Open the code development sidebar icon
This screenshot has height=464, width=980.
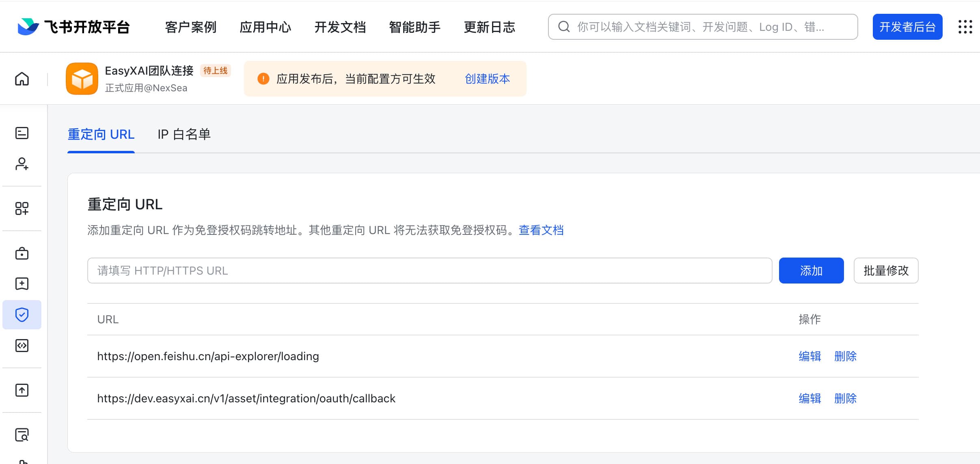click(x=22, y=346)
